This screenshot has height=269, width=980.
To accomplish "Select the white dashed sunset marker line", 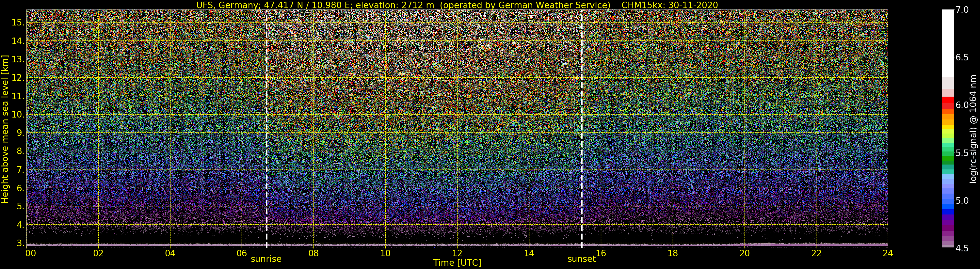I will click(582, 129).
